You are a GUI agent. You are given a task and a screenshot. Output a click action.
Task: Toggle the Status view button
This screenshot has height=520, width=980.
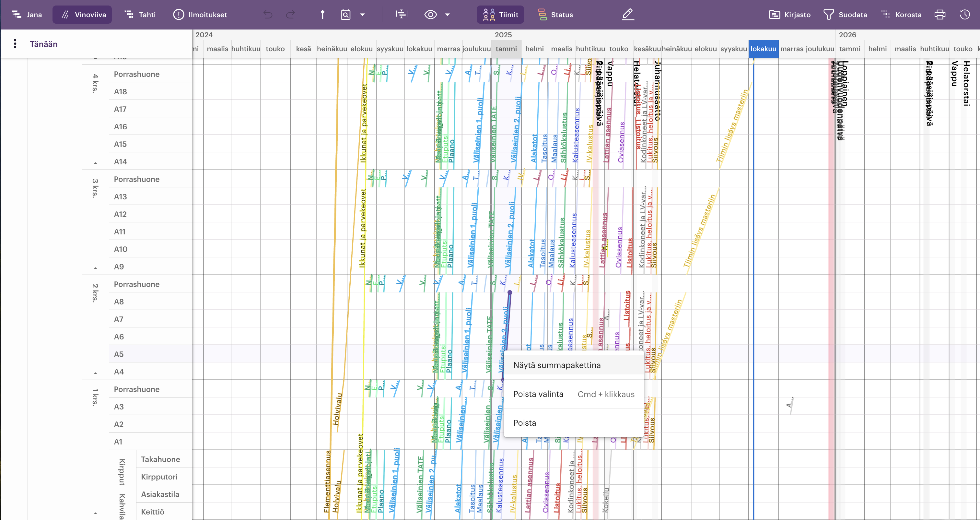555,15
